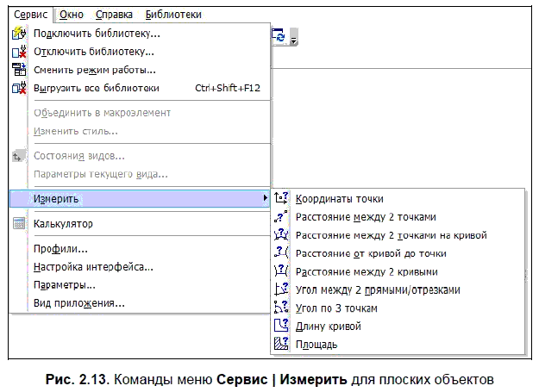Screen dimensions: 539x392
Task: Expand the Измерить submenu arrow
Action: 264,199
